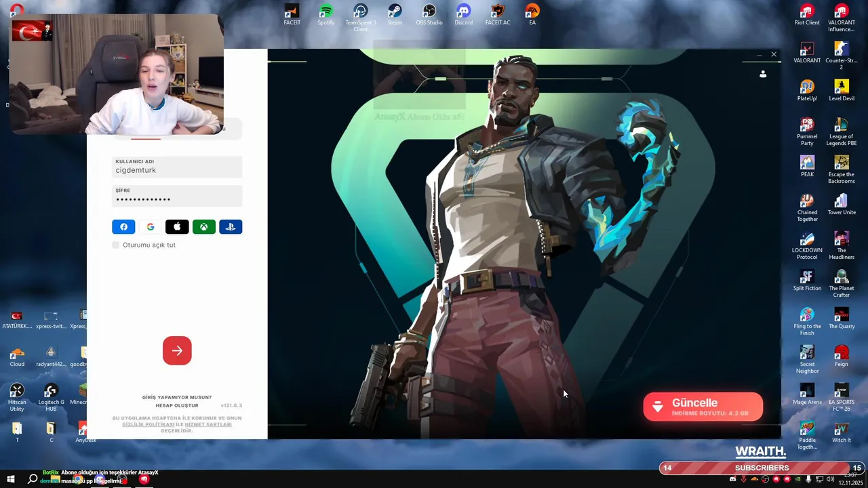
Task: Select the Paddle Together desktop icon
Action: click(807, 435)
